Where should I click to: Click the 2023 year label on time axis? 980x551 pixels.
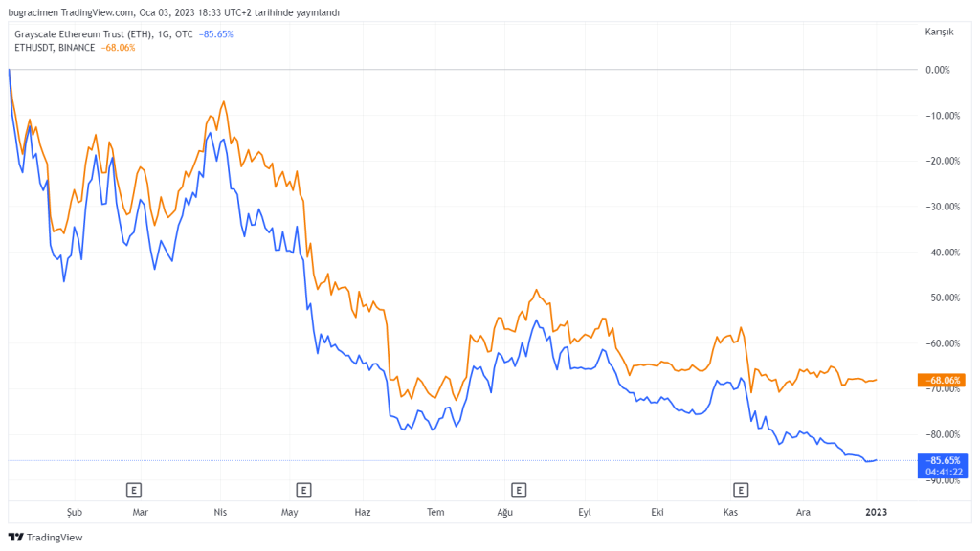[876, 513]
